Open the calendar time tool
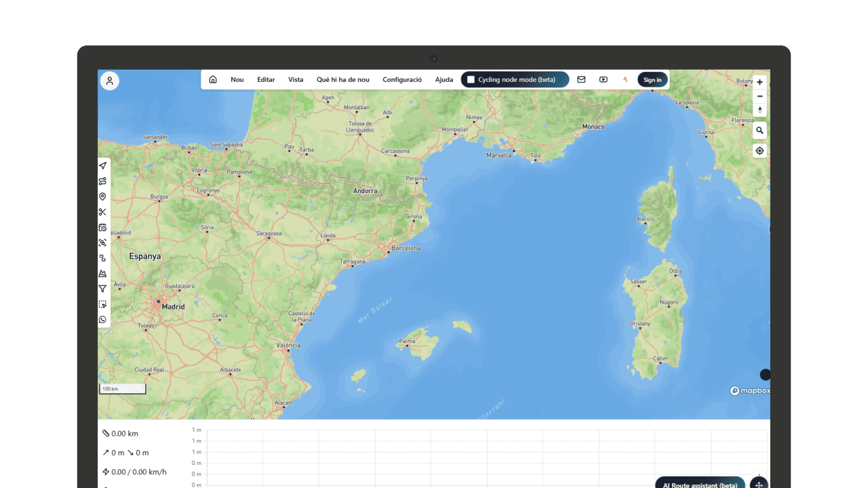Image resolution: width=868 pixels, height=488 pixels. (x=102, y=228)
